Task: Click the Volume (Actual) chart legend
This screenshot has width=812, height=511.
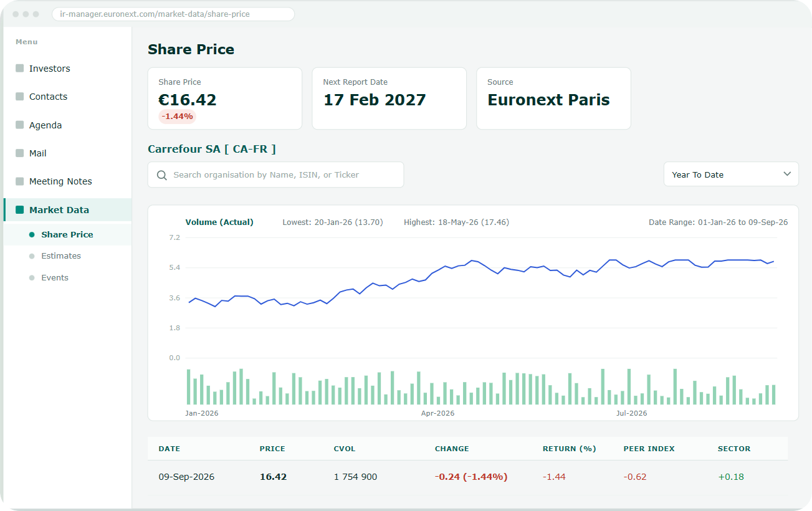Action: click(x=219, y=222)
